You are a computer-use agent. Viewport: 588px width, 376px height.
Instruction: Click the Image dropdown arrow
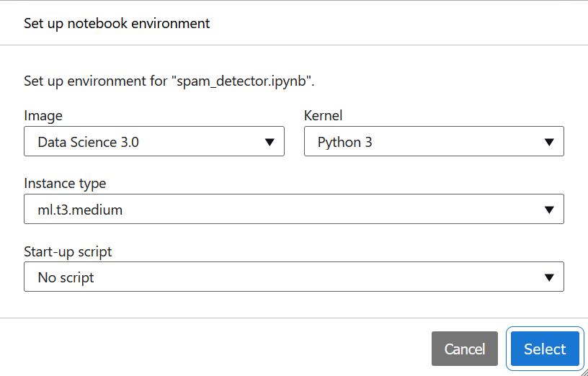[x=269, y=142]
